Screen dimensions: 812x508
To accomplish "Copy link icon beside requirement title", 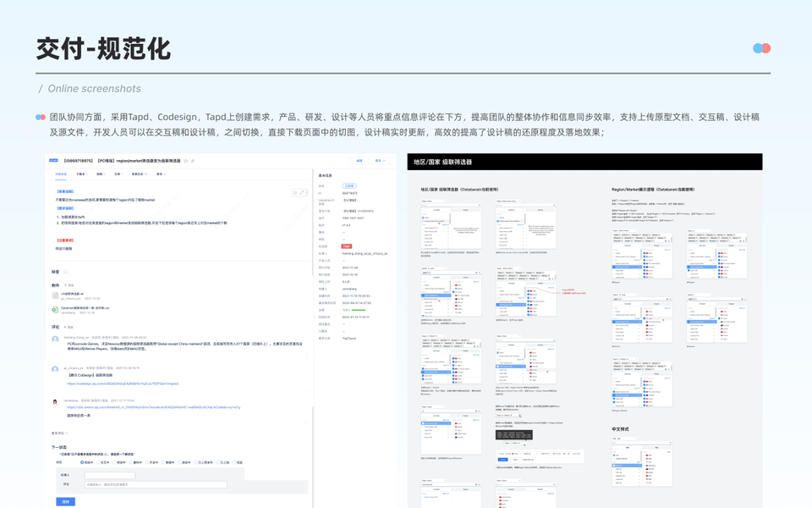I will coord(193,161).
